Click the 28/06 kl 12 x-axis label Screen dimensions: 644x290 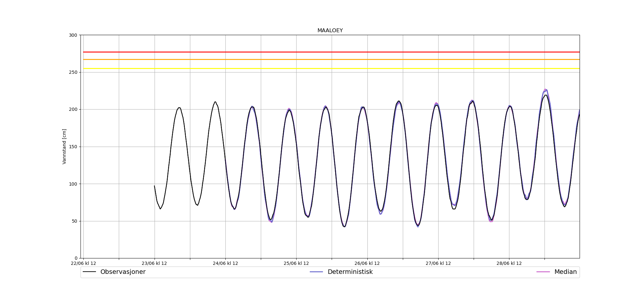509,263
